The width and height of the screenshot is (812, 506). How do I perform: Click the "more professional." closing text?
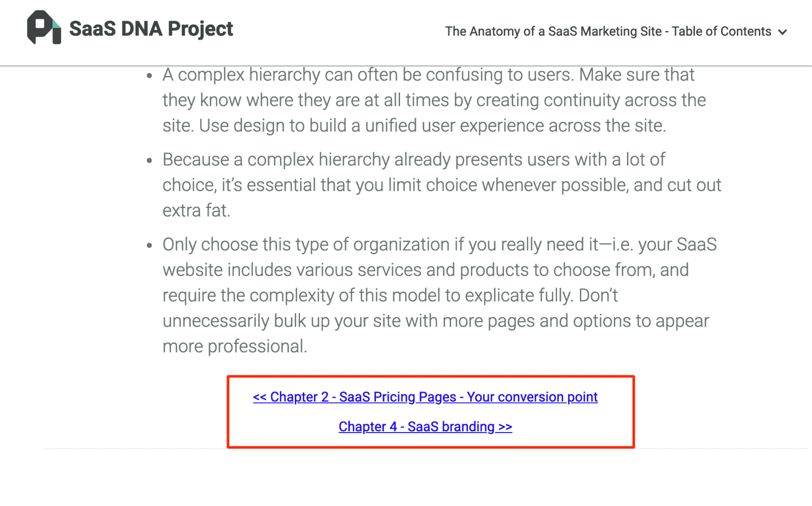pyautogui.click(x=235, y=346)
